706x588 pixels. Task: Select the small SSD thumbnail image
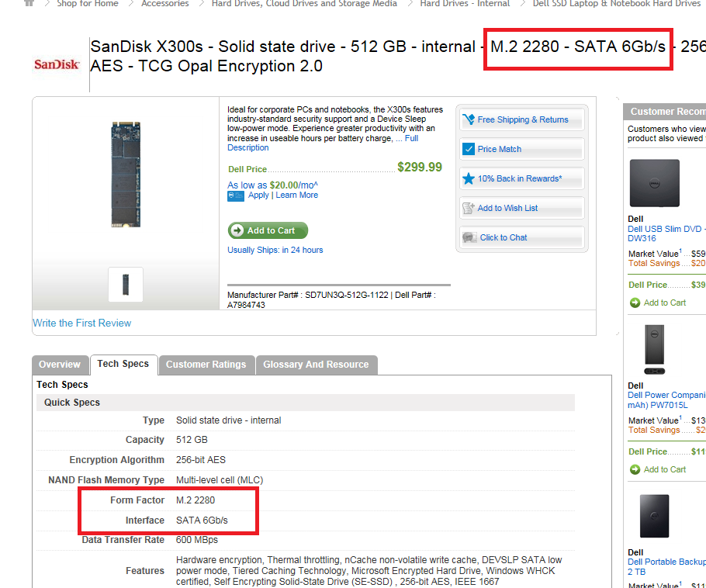tap(126, 285)
